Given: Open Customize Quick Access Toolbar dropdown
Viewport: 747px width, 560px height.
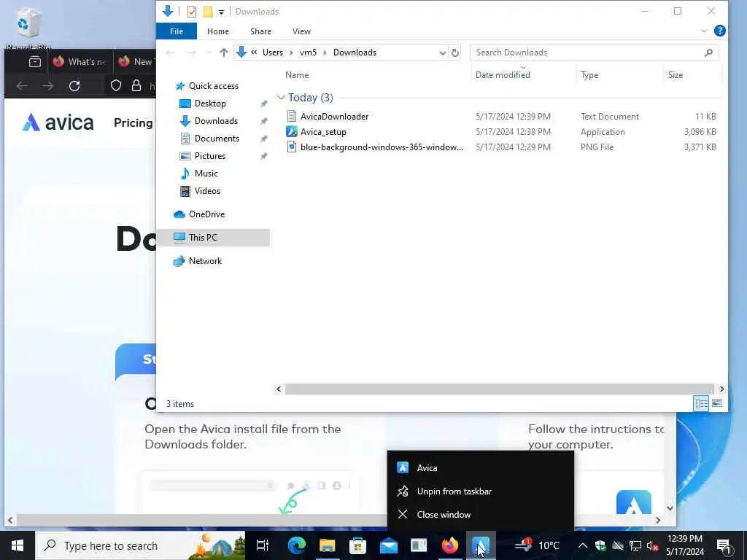Looking at the screenshot, I should 221,12.
